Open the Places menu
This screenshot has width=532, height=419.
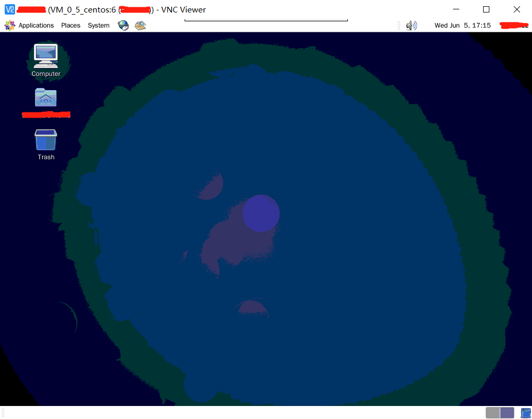pyautogui.click(x=71, y=26)
